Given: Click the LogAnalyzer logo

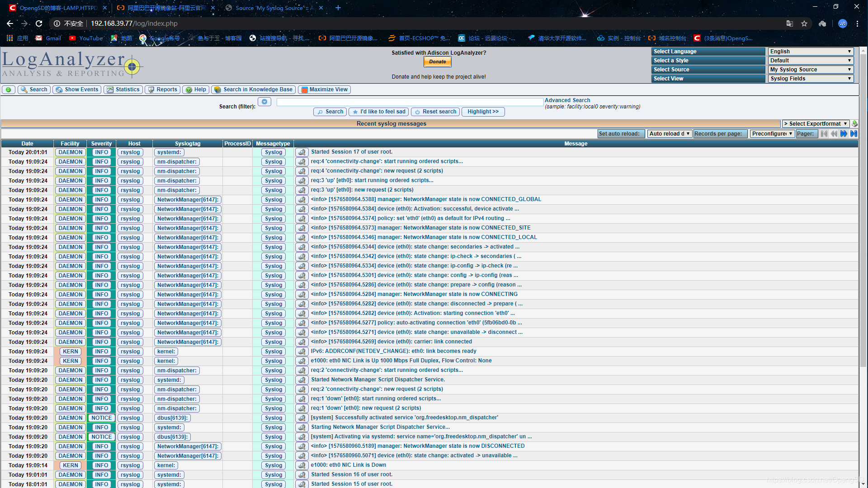Looking at the screenshot, I should pyautogui.click(x=71, y=64).
